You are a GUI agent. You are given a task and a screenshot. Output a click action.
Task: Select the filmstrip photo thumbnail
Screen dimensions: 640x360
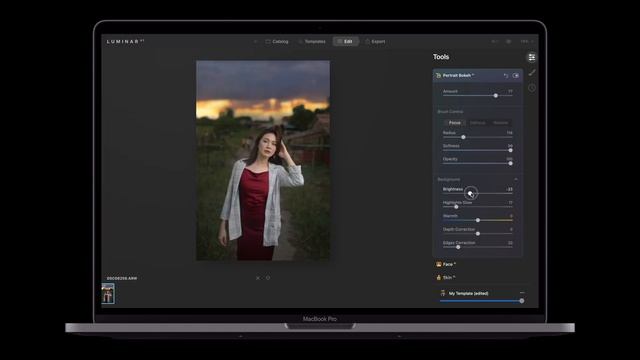tap(108, 293)
